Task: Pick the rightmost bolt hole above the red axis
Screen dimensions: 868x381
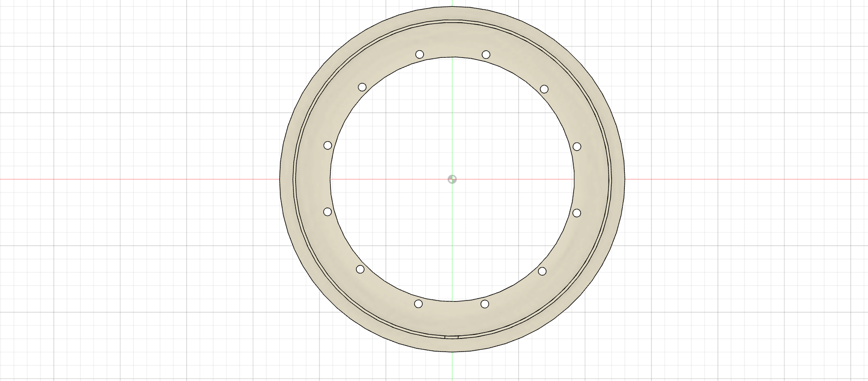Action: (x=577, y=147)
